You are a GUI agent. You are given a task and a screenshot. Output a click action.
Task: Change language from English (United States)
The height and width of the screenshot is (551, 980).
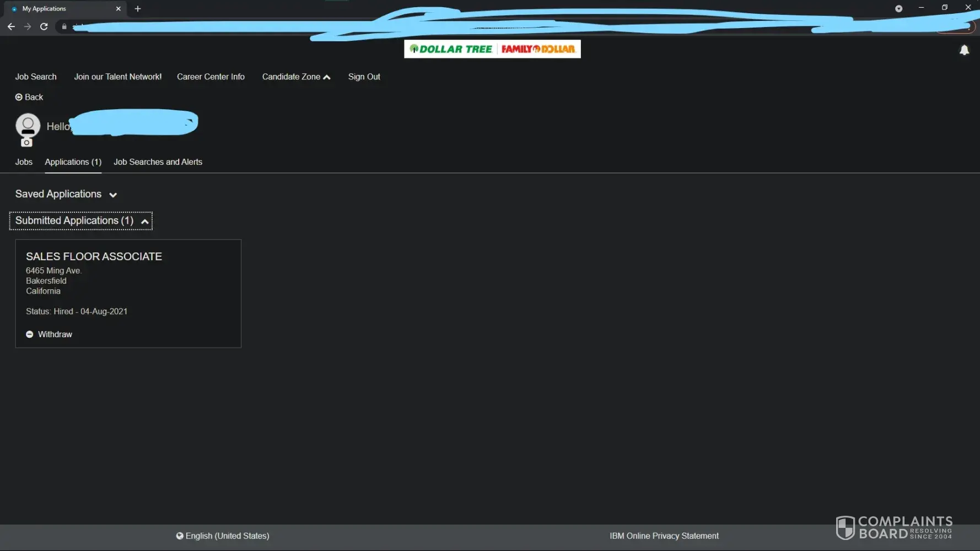(223, 536)
